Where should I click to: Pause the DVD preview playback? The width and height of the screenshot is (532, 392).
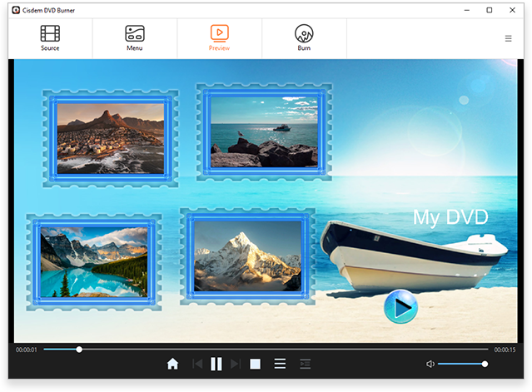click(x=216, y=364)
